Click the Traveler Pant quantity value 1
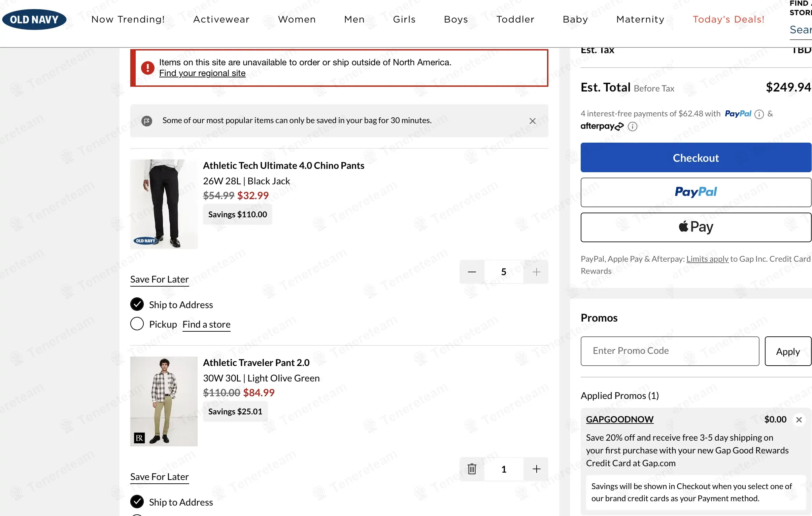812x516 pixels. pyautogui.click(x=504, y=469)
